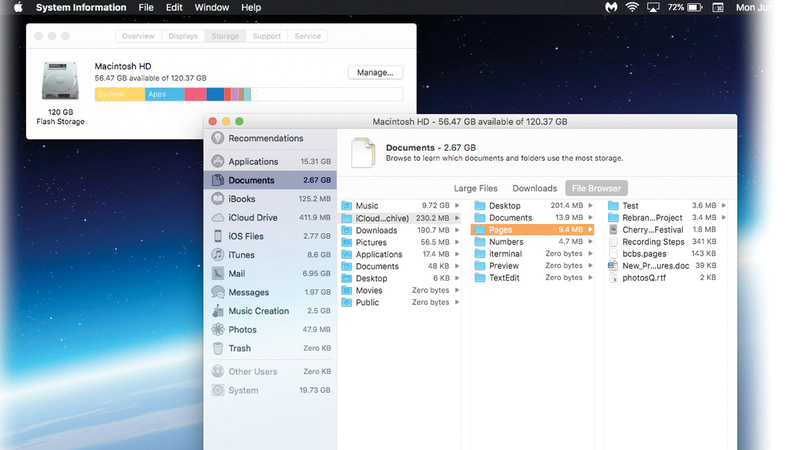Viewport: 800px width, 450px height.
Task: Click the Manage... button
Action: pyautogui.click(x=375, y=72)
